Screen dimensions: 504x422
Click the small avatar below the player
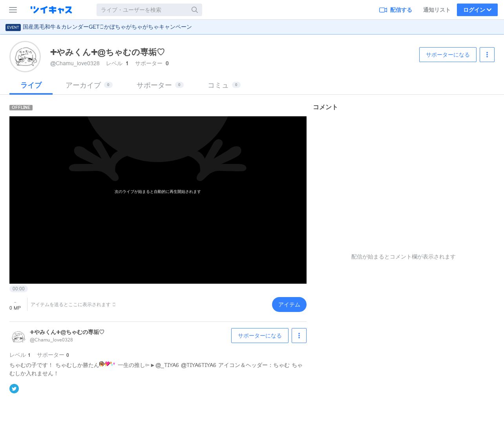pos(18,336)
